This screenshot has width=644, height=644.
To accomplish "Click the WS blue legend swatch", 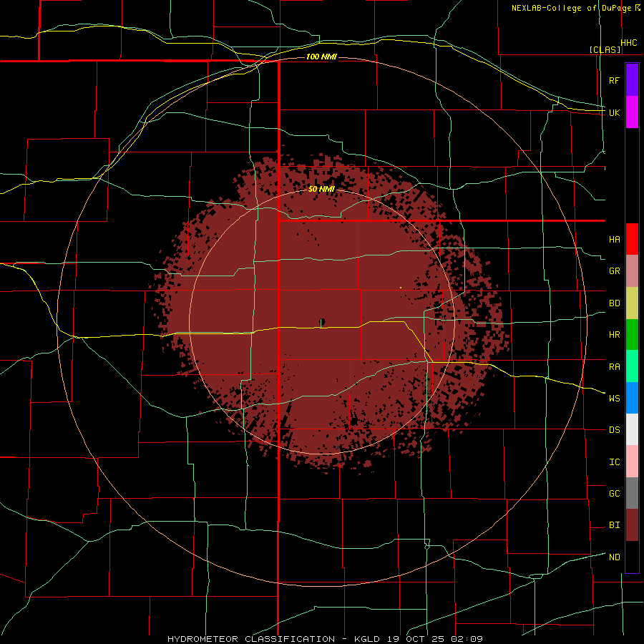I will [x=632, y=398].
